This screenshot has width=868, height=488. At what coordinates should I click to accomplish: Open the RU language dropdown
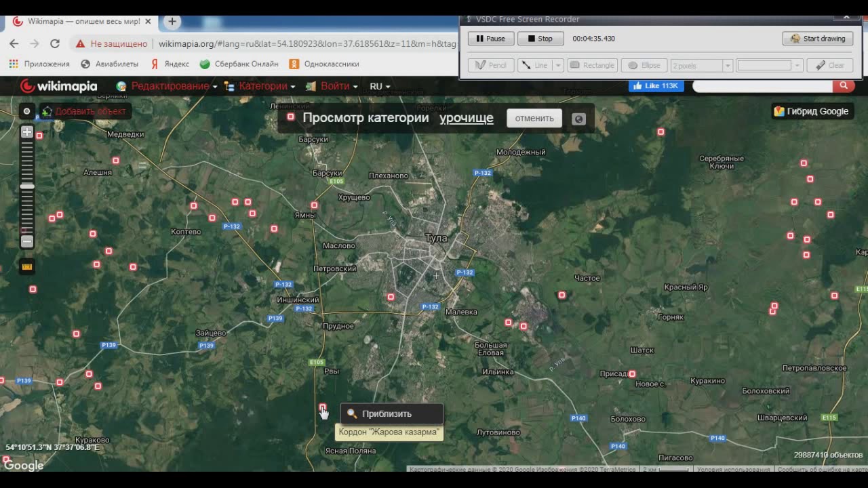(380, 86)
